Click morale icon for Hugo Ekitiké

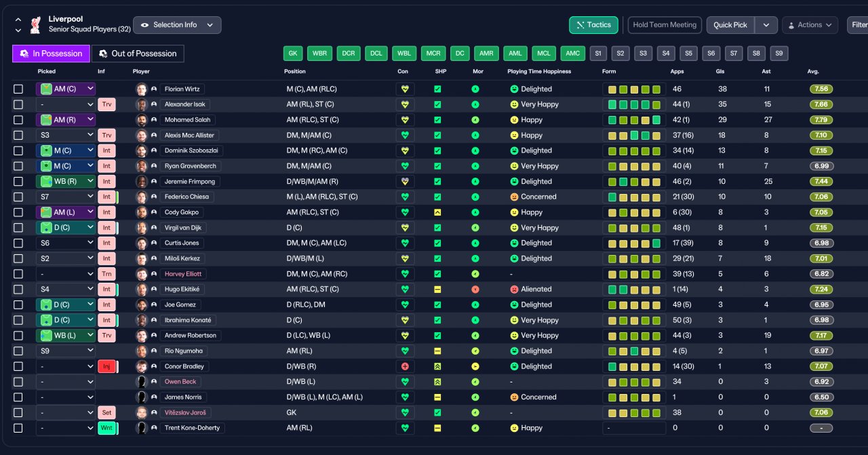[475, 290]
